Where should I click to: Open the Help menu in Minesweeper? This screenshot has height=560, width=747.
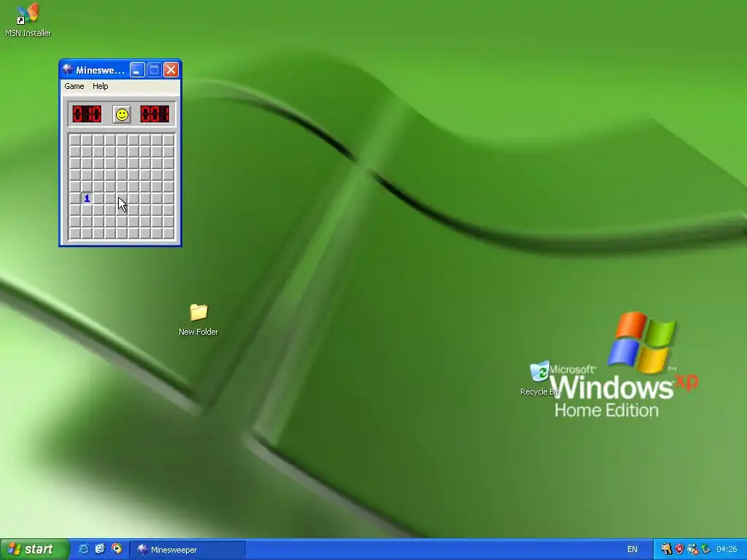100,86
